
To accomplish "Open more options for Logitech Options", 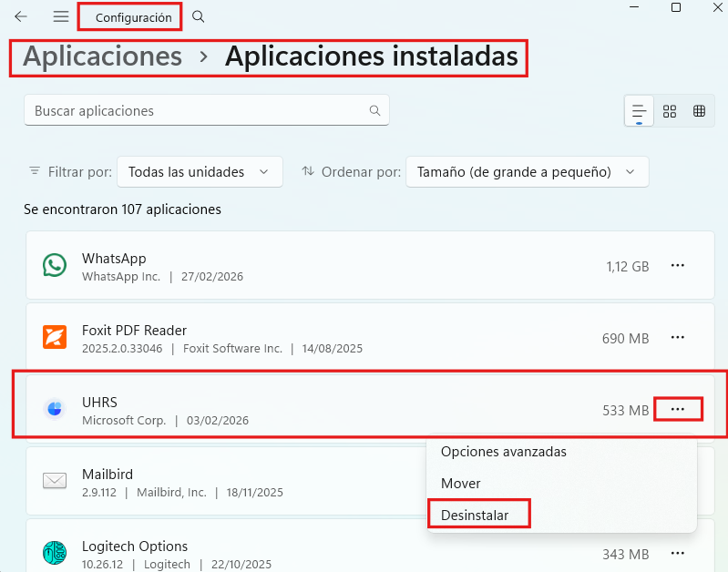I will 677,554.
